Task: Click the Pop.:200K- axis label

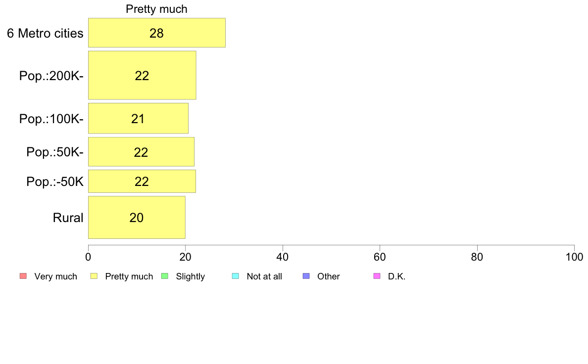Action: coord(51,76)
